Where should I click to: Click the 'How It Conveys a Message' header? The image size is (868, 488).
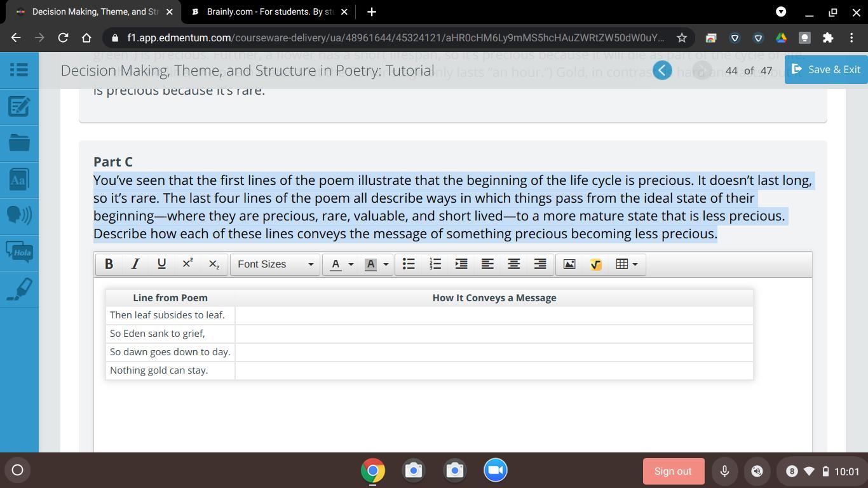pyautogui.click(x=494, y=297)
